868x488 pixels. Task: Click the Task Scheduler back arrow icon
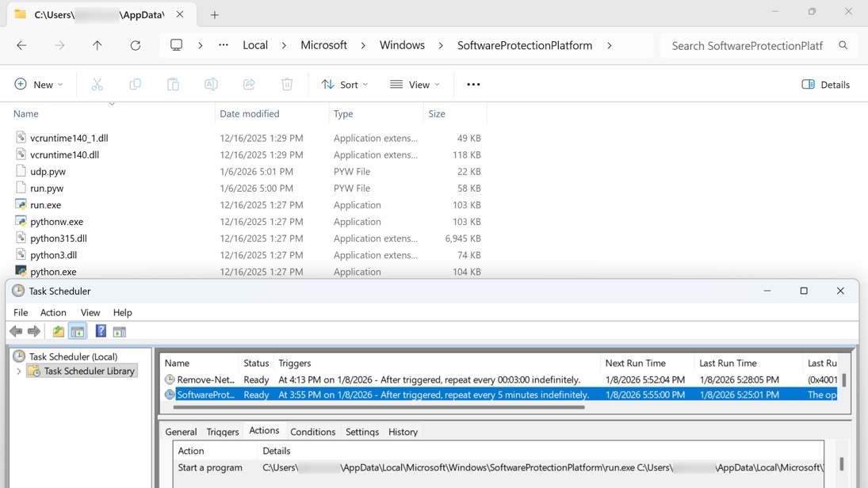(x=16, y=331)
